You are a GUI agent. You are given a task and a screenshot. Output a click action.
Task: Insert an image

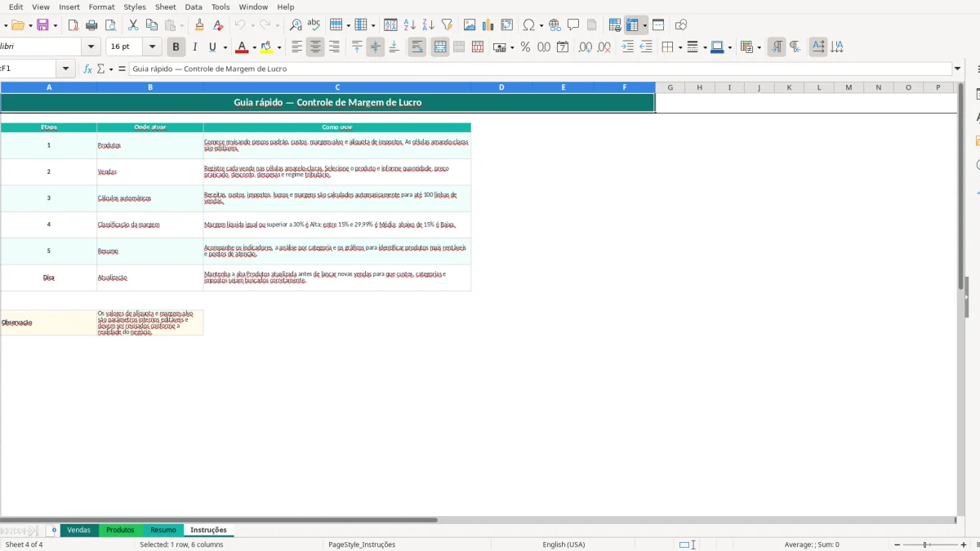point(470,25)
